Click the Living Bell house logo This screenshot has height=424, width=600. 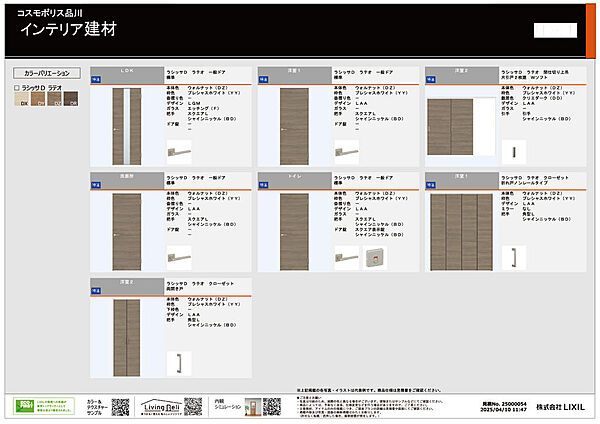click(160, 407)
